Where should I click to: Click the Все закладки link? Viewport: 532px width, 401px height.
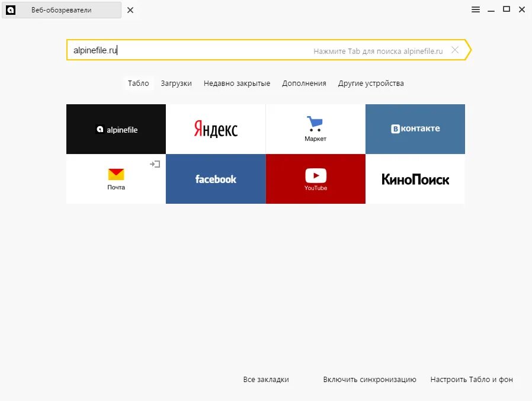[x=266, y=380]
